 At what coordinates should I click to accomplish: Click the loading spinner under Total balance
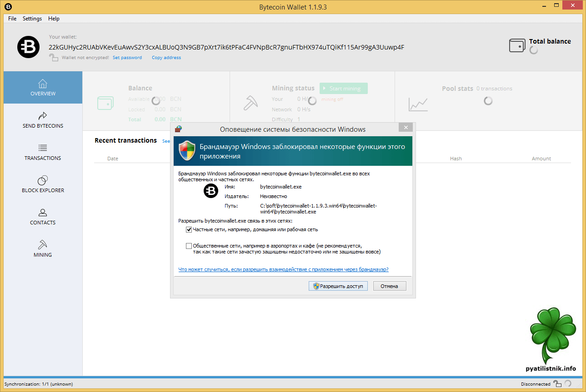click(534, 50)
